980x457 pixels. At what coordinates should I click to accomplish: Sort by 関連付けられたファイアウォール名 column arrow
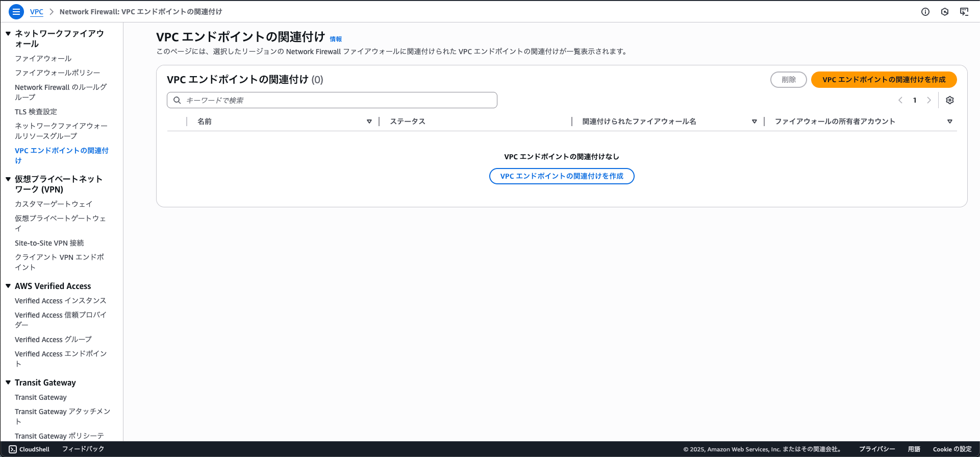(755, 122)
